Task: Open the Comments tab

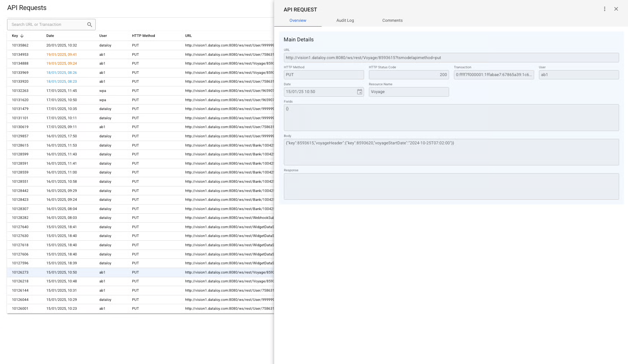Action: tap(392, 21)
